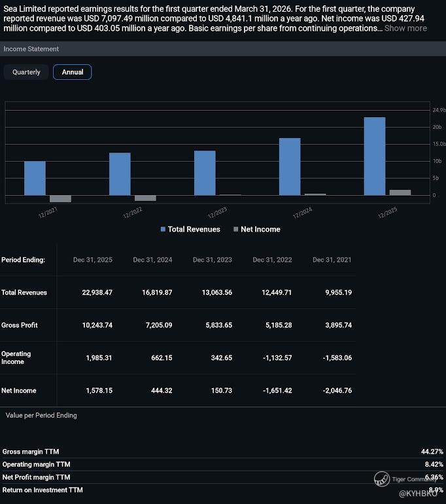Select gross profit value 5,833.65
The width and height of the screenshot is (446, 504).
[219, 325]
